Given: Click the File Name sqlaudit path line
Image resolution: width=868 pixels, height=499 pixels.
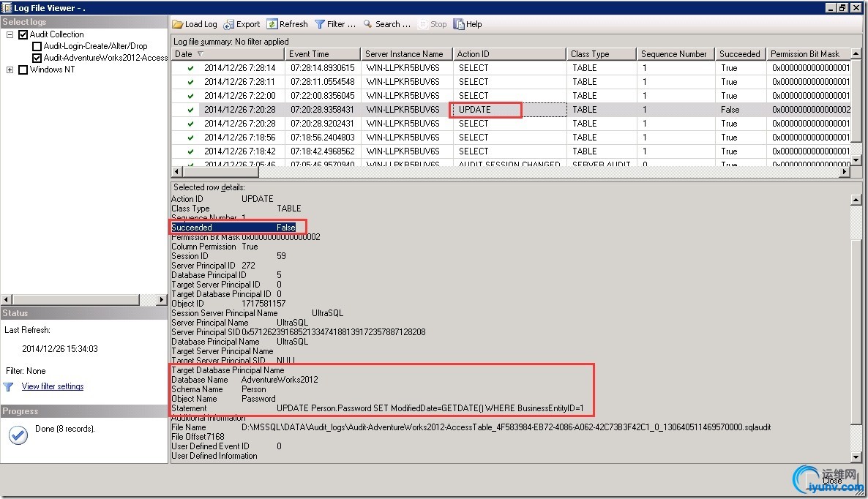Looking at the screenshot, I should [471, 427].
